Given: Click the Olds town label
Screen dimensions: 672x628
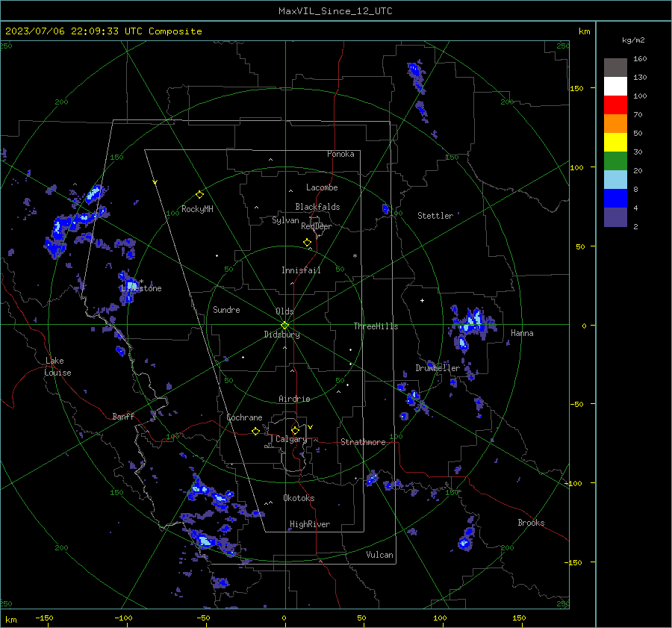Looking at the screenshot, I should [x=284, y=311].
